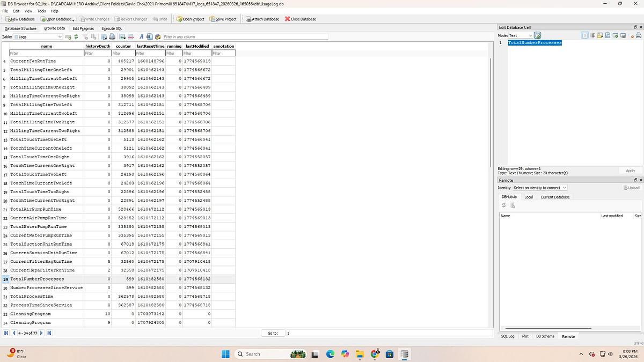Open the Windows Start menu
Screen dimensions: 644x362
225,354
